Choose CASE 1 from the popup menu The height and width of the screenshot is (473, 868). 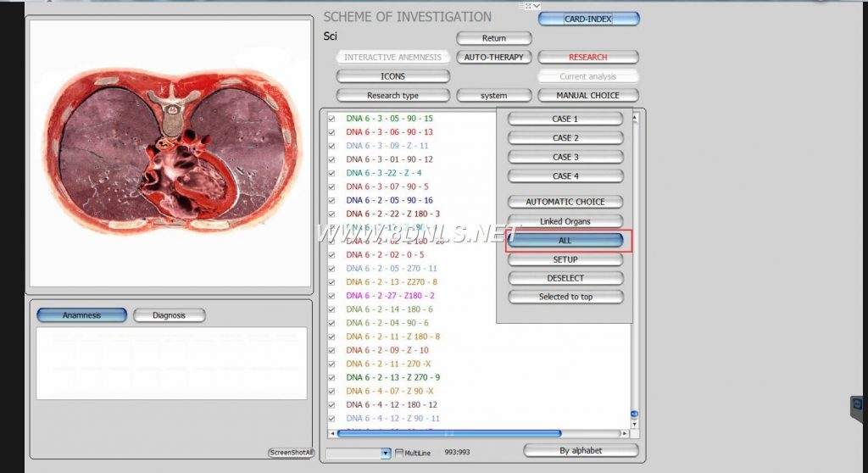565,119
